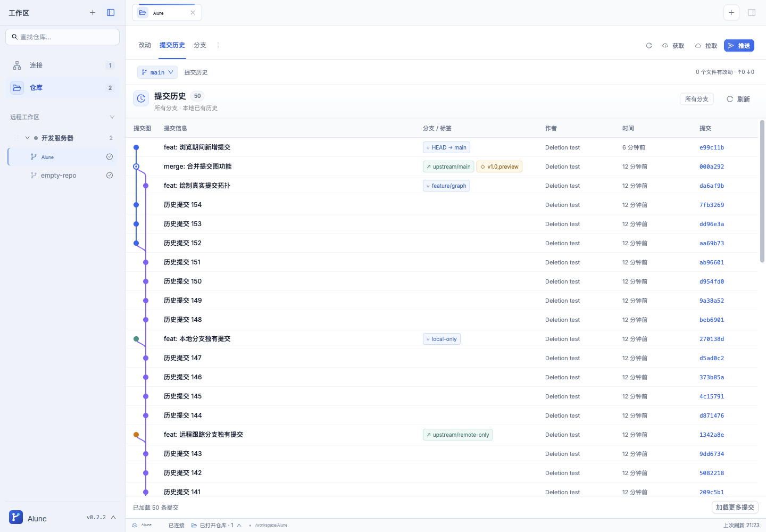The width and height of the screenshot is (766, 532).
Task: Click the 已打开仓库 · 1 status bar item
Action: [217, 525]
